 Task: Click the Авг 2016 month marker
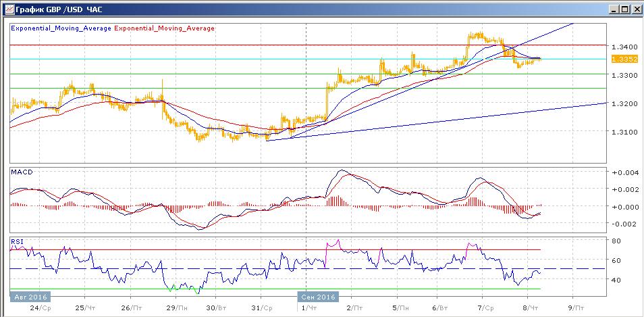[29, 296]
